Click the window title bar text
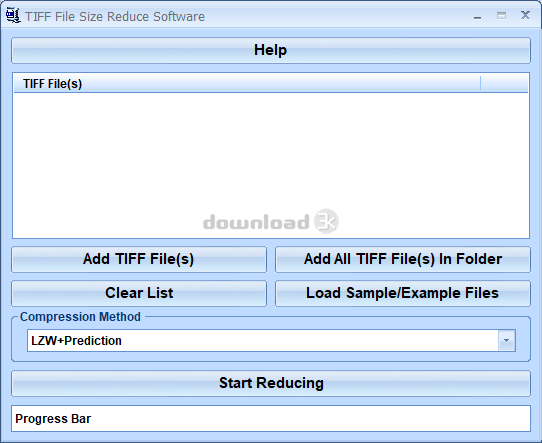 point(115,17)
